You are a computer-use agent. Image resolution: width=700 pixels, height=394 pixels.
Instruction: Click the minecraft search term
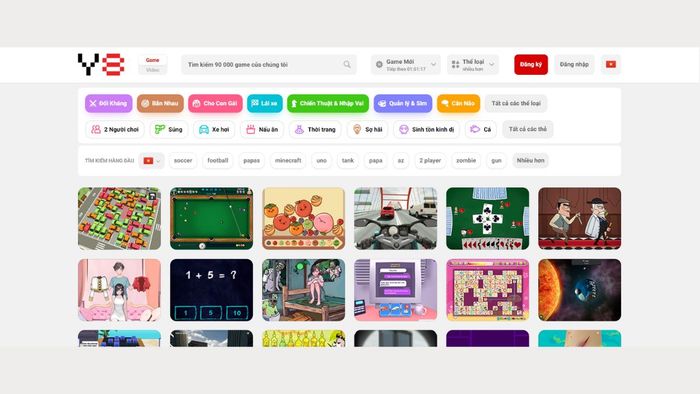[x=288, y=161]
